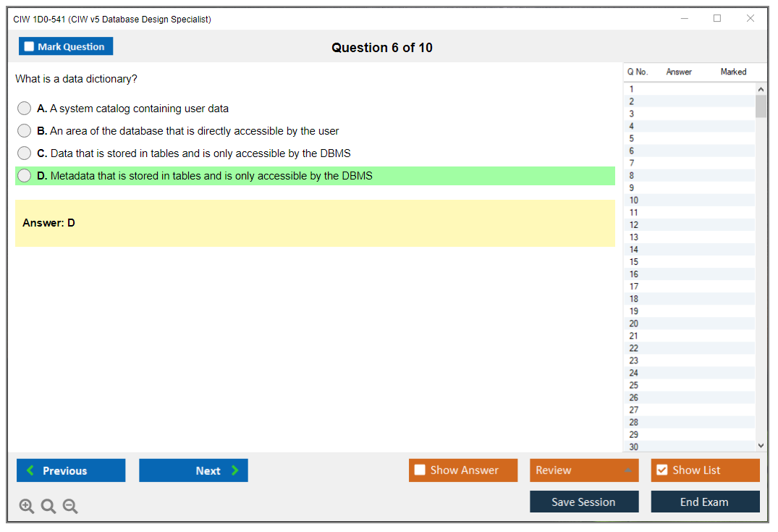This screenshot has height=532, width=778.
Task: Uncheck the Show List checkbox
Action: coord(661,470)
